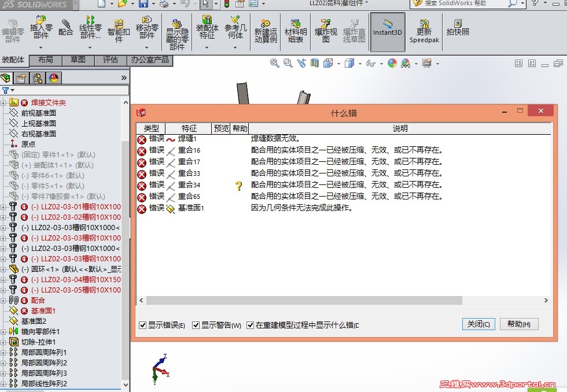
Task: Expand the 局部圆周阵列1 tree node
Action: pyautogui.click(x=3, y=353)
